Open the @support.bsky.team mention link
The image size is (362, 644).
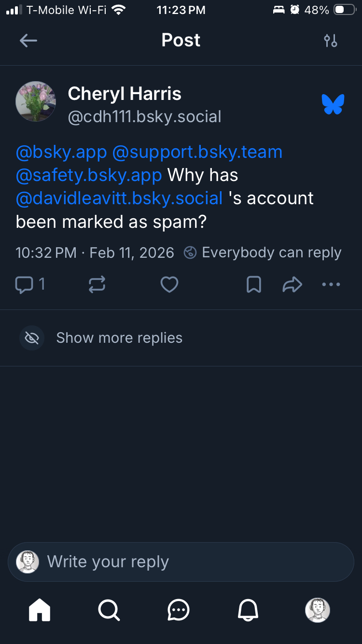[x=197, y=152]
